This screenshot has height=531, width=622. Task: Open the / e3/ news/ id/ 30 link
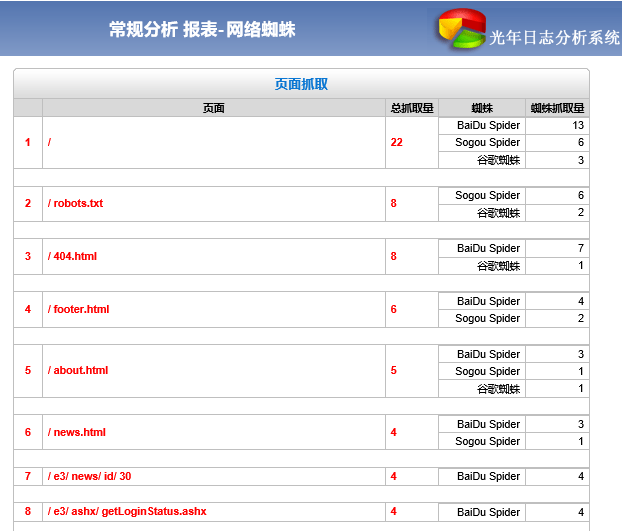point(89,476)
